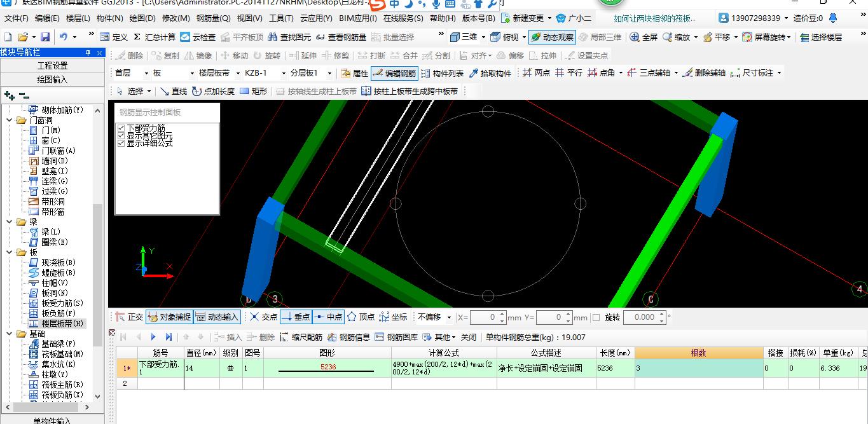Toggle 下部受力筋 checkbox
The height and width of the screenshot is (424, 868).
[x=121, y=128]
